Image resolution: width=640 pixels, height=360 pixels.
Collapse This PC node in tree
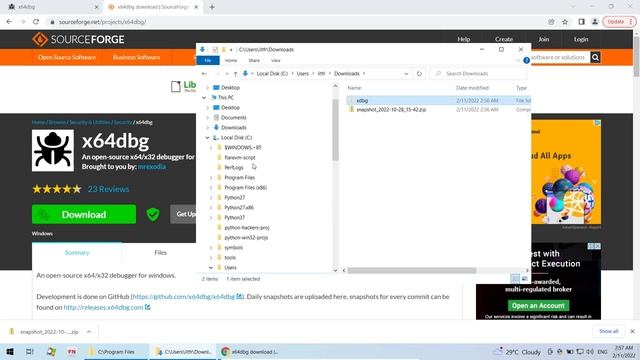204,98
